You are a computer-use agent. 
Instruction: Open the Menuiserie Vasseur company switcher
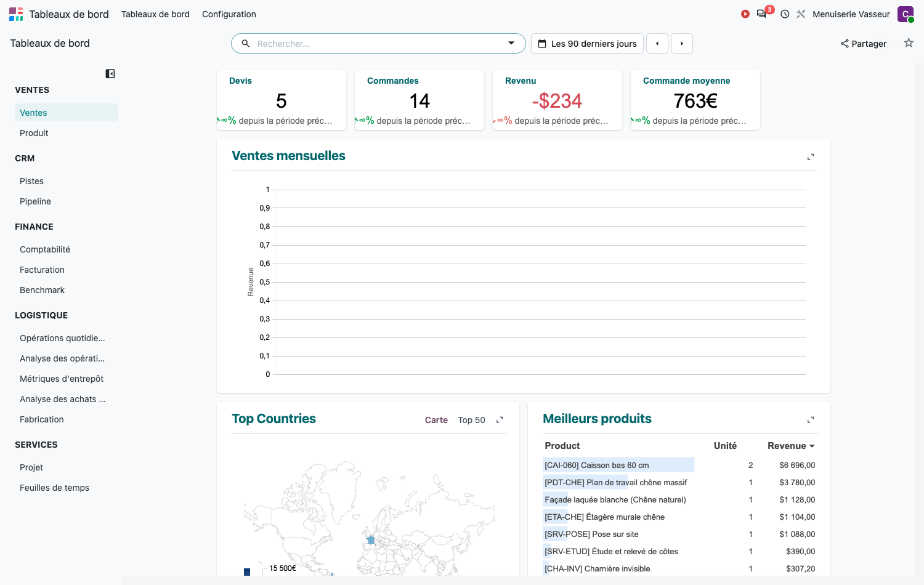coord(851,14)
